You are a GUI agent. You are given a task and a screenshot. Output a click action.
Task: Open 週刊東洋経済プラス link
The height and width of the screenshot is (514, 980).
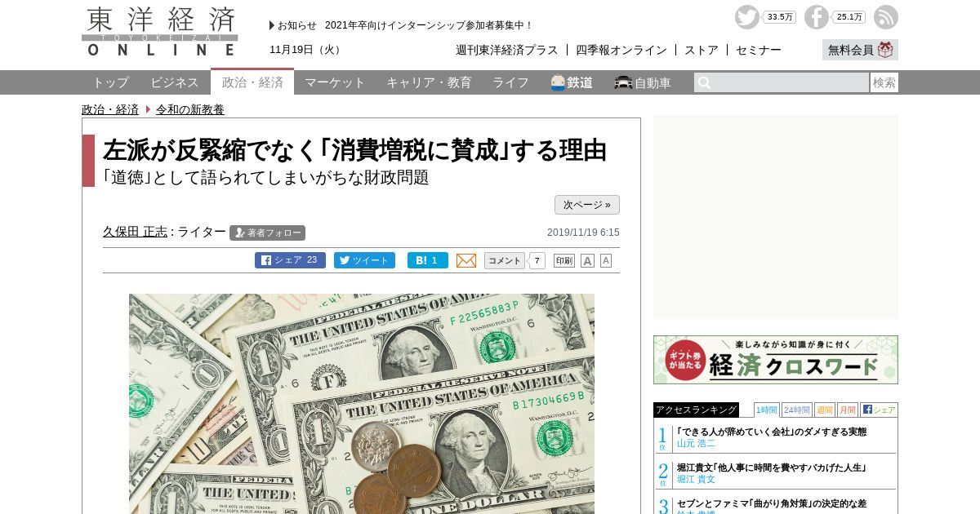pos(507,50)
